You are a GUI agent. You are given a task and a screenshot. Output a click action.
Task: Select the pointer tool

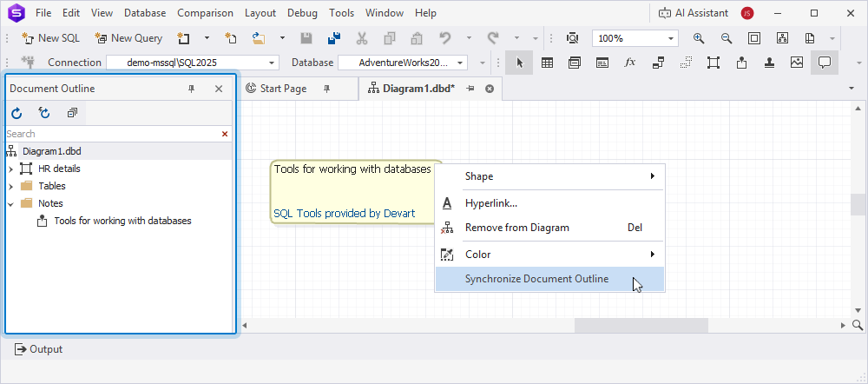tap(519, 63)
